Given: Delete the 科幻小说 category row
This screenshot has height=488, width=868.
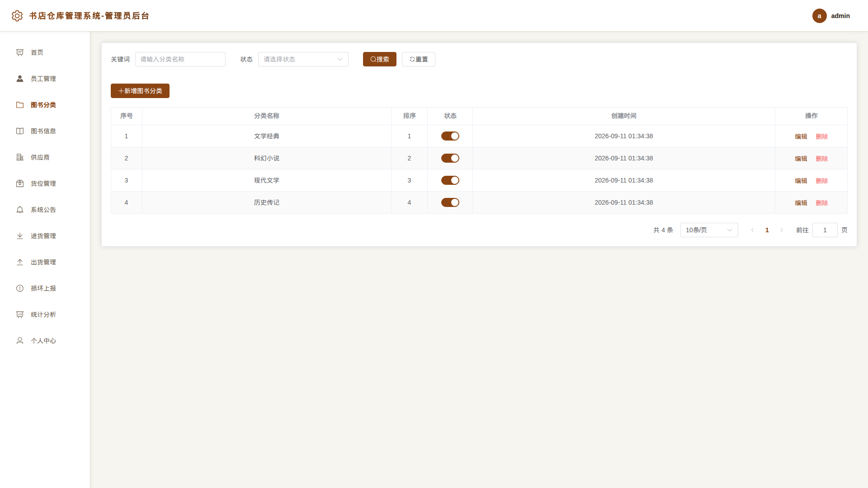Looking at the screenshot, I should [x=822, y=159].
